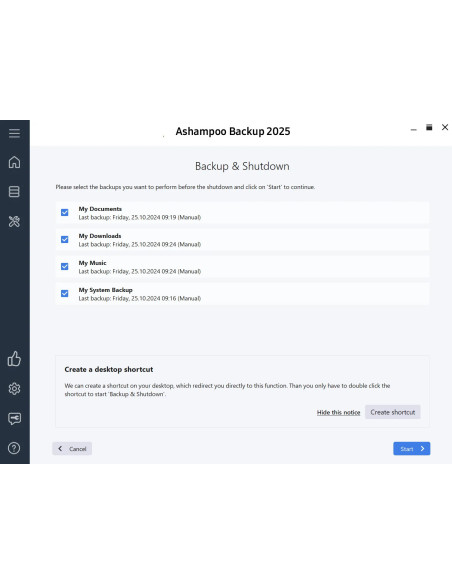Click the last backup date 09:19 text
The width and height of the screenshot is (452, 584).
pyautogui.click(x=140, y=217)
